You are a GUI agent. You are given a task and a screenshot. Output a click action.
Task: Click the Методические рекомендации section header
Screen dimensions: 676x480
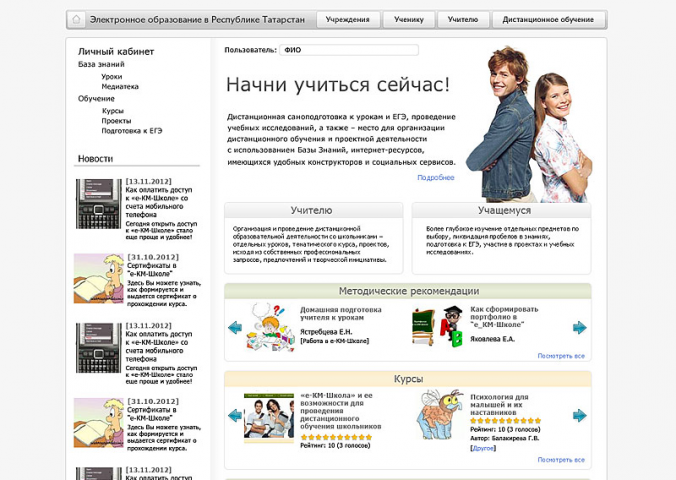click(x=408, y=291)
